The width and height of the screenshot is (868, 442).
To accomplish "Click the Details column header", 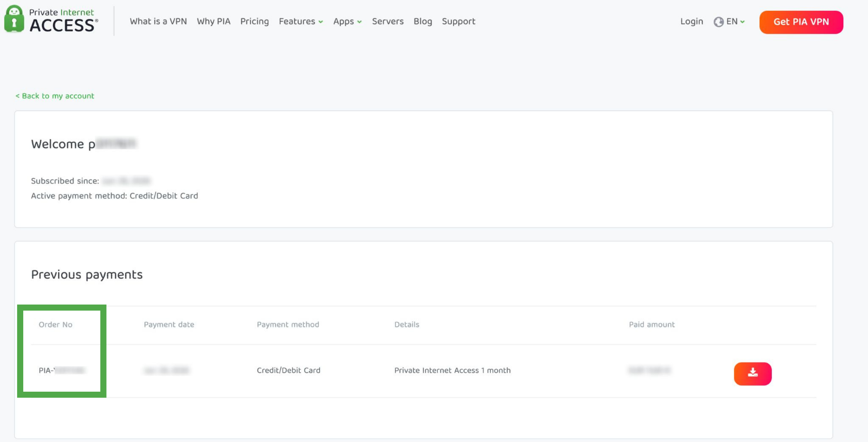I will pyautogui.click(x=407, y=324).
